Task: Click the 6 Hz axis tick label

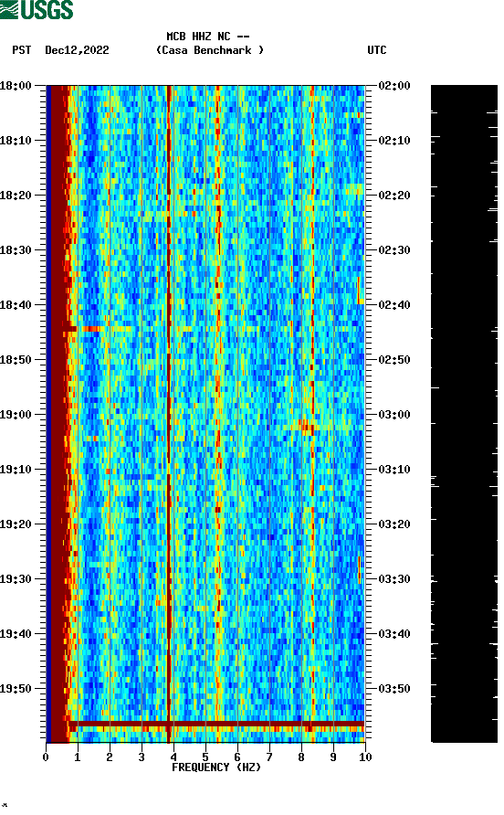Action: 237,757
